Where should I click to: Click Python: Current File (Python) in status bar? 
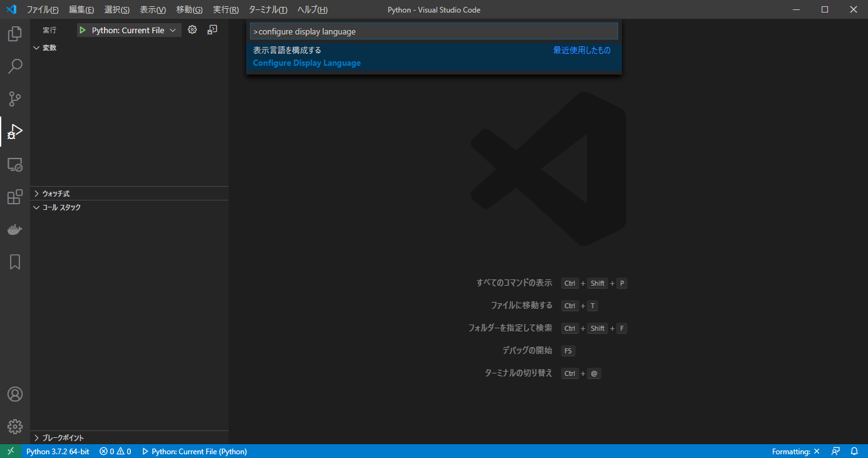[x=194, y=451]
